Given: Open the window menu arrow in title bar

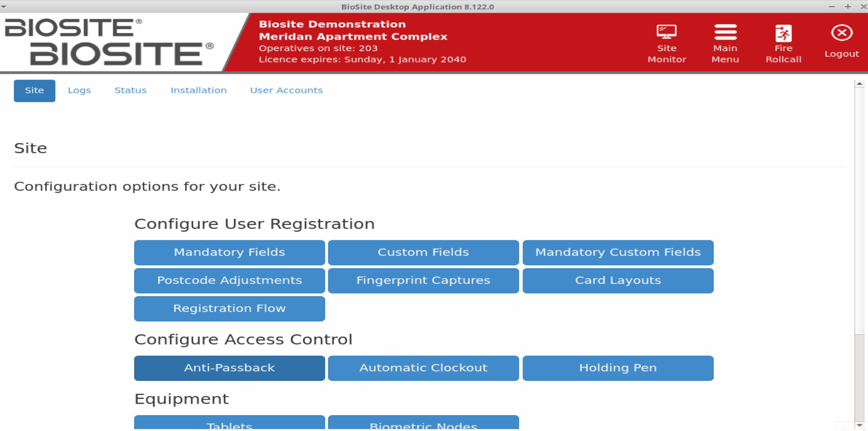Looking at the screenshot, I should tap(4, 7).
